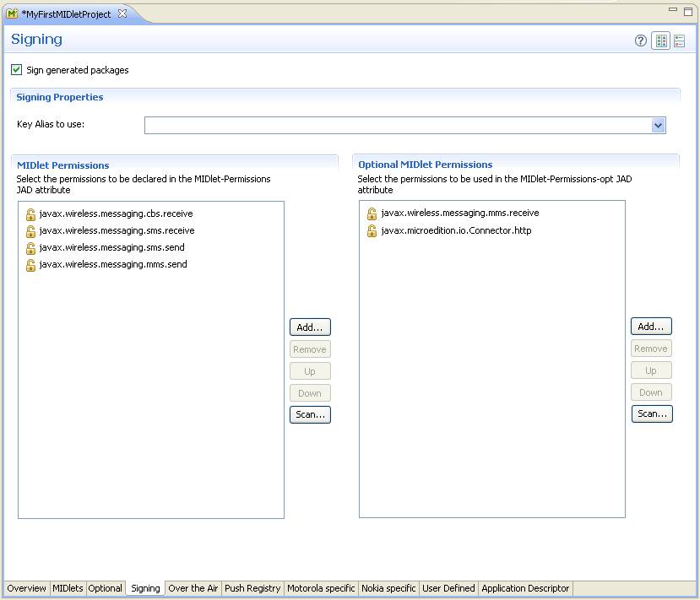This screenshot has width=700, height=600.
Task: Open the Nokia specific tab
Action: point(388,588)
